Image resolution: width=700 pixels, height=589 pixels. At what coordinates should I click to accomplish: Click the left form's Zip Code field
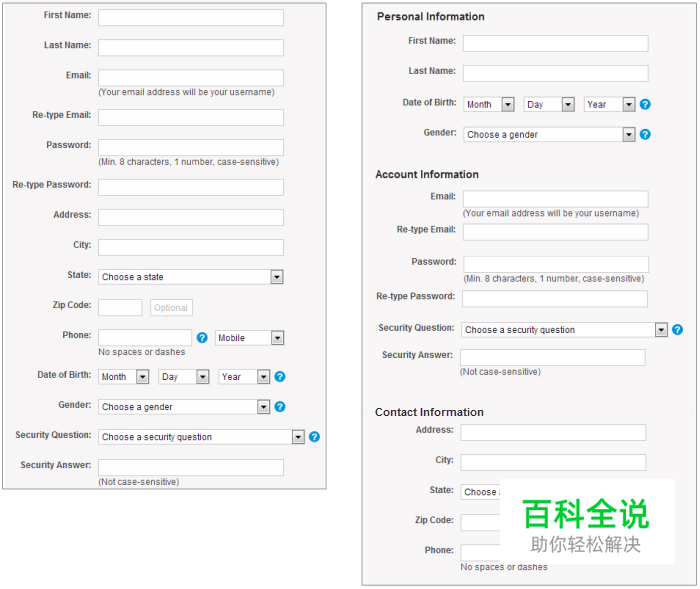[x=120, y=307]
